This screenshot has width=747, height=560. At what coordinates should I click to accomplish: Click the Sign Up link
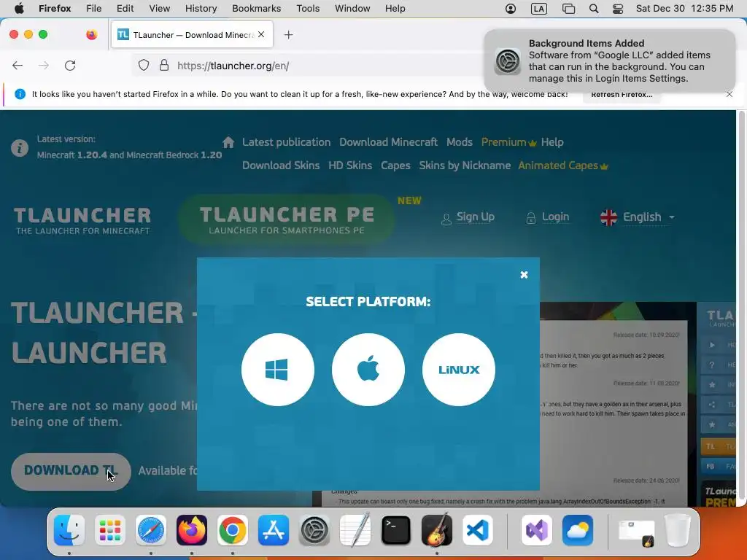(x=468, y=217)
